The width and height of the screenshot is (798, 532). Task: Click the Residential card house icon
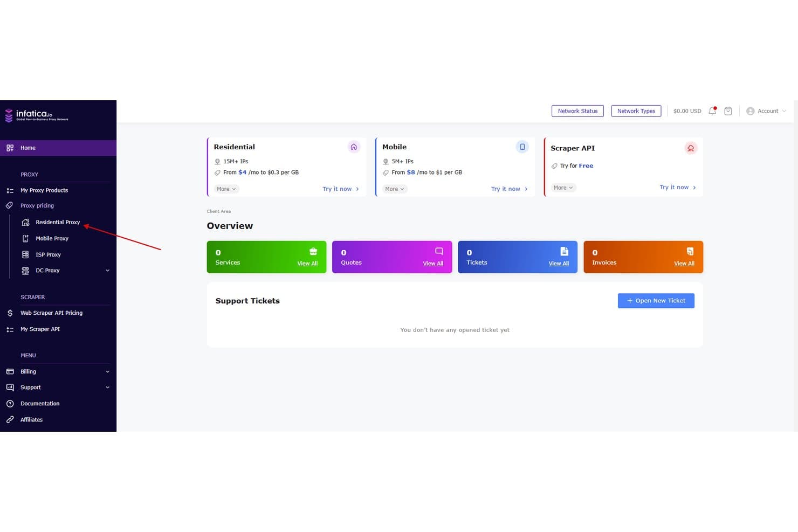click(354, 147)
